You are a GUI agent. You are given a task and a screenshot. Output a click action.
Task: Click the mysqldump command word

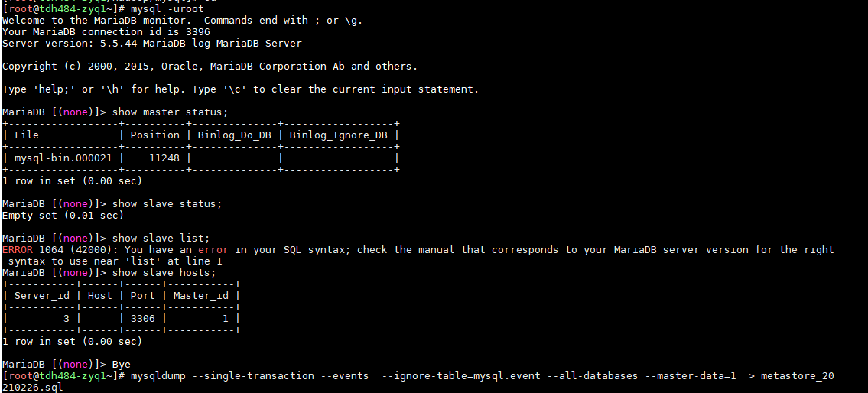pyautogui.click(x=160, y=376)
